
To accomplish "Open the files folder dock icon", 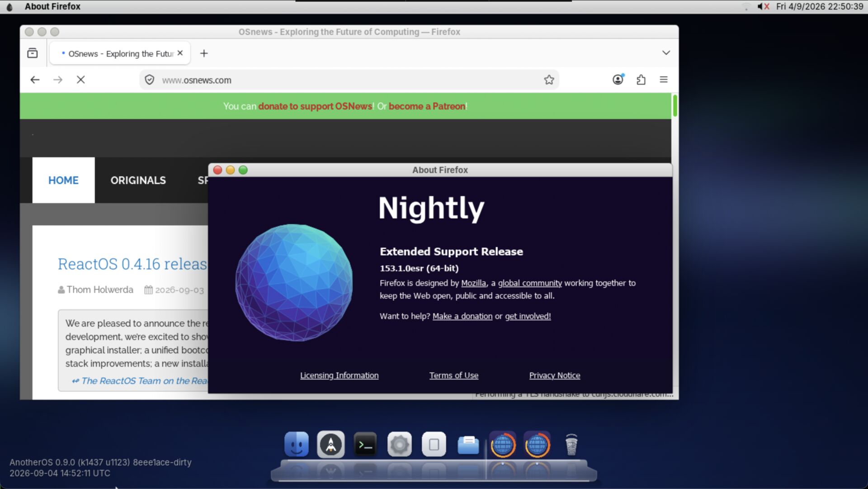I will (468, 445).
